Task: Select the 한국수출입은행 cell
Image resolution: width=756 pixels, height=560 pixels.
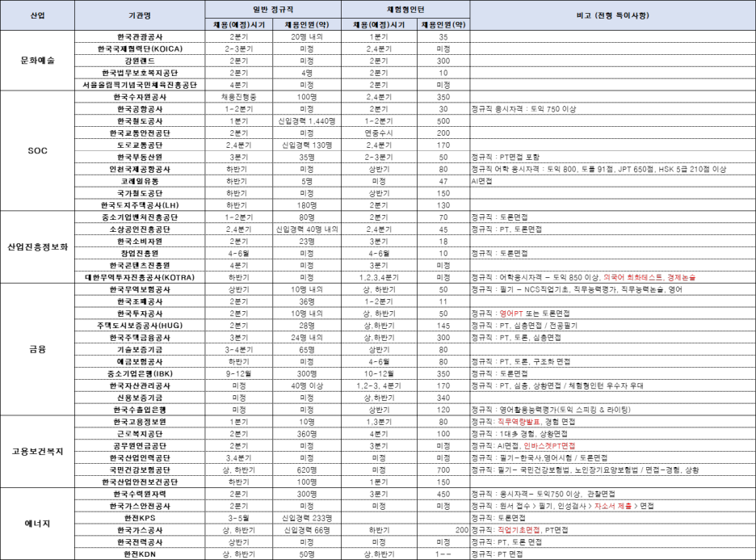Action: 140,410
